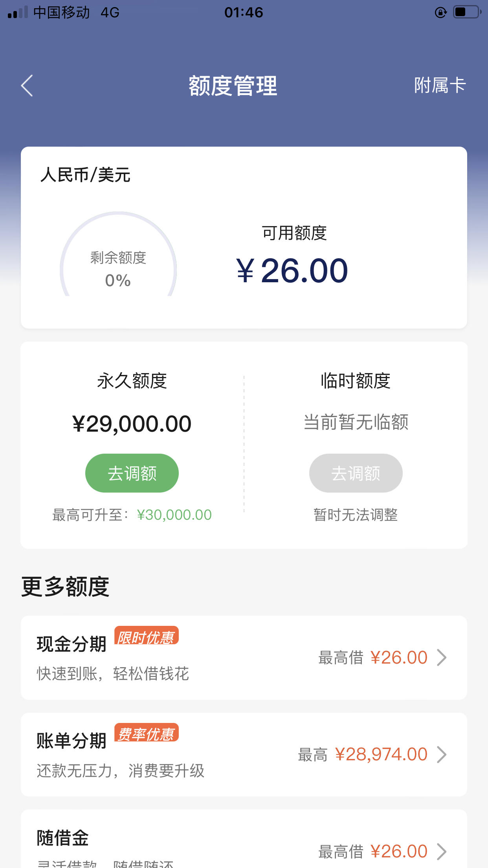
Task: Tap the signal strength bars icon
Action: click(18, 12)
